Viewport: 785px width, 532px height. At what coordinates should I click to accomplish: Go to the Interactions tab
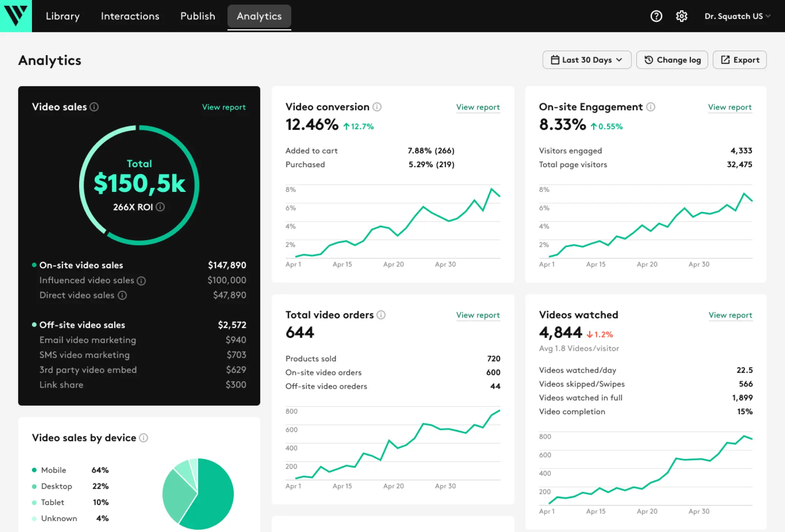pos(130,16)
